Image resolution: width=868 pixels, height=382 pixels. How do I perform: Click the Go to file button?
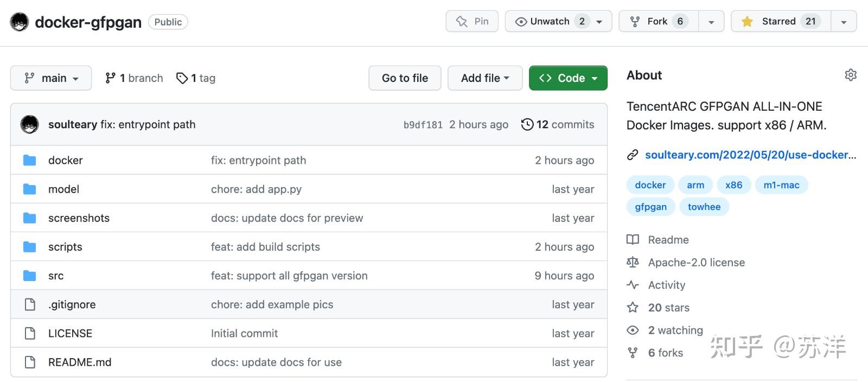pyautogui.click(x=405, y=78)
